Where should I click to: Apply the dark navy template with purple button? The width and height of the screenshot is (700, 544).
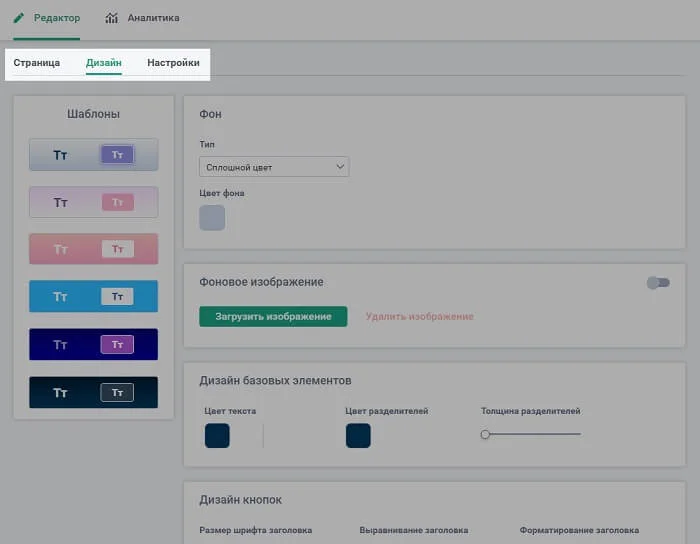pyautogui.click(x=93, y=345)
